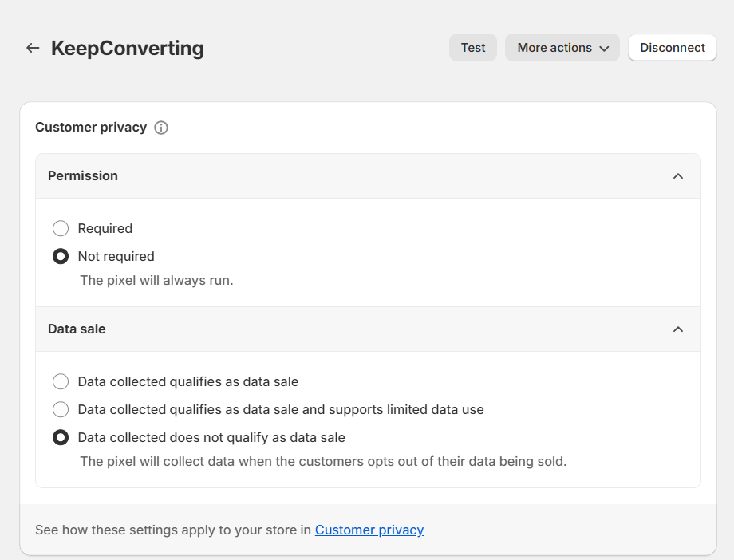Click the Customer privacy card heading

(91, 128)
